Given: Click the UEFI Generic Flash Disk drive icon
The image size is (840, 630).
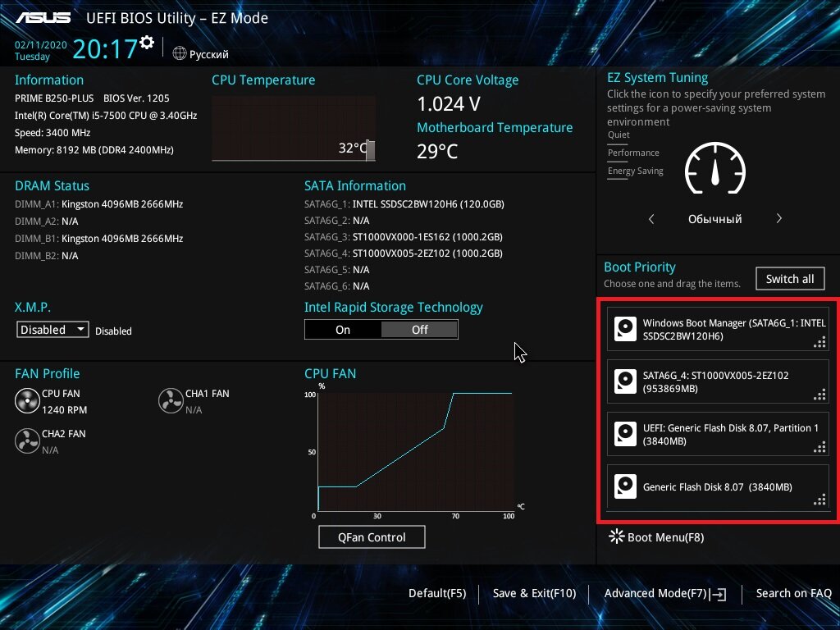Looking at the screenshot, I should click(x=625, y=434).
